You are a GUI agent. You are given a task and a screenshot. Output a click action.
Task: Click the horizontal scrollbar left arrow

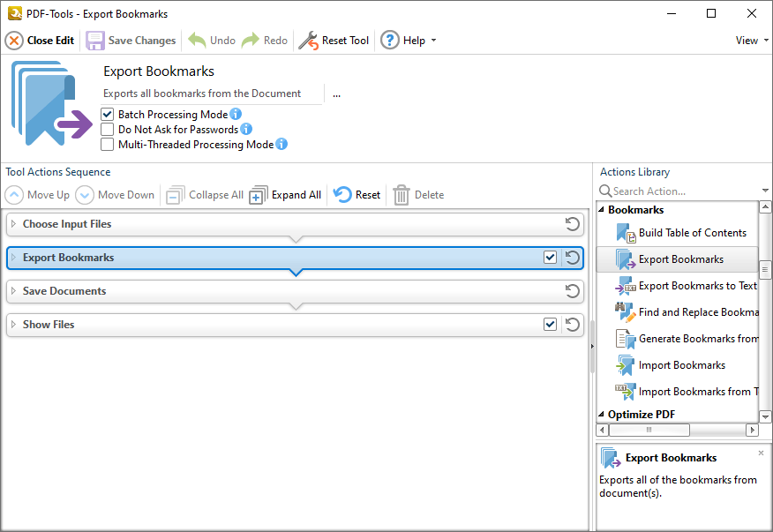click(x=602, y=430)
